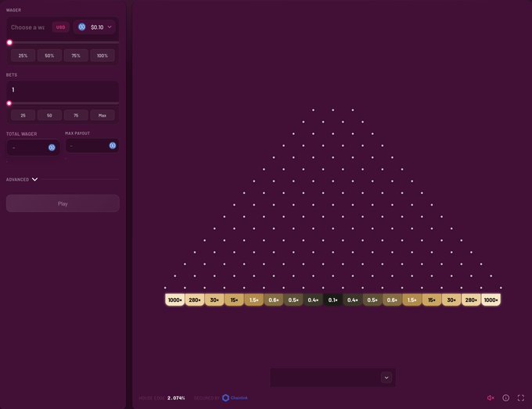Viewport: 532px width, 409px height.
Task: Toggle the muted sound icon
Action: click(491, 398)
